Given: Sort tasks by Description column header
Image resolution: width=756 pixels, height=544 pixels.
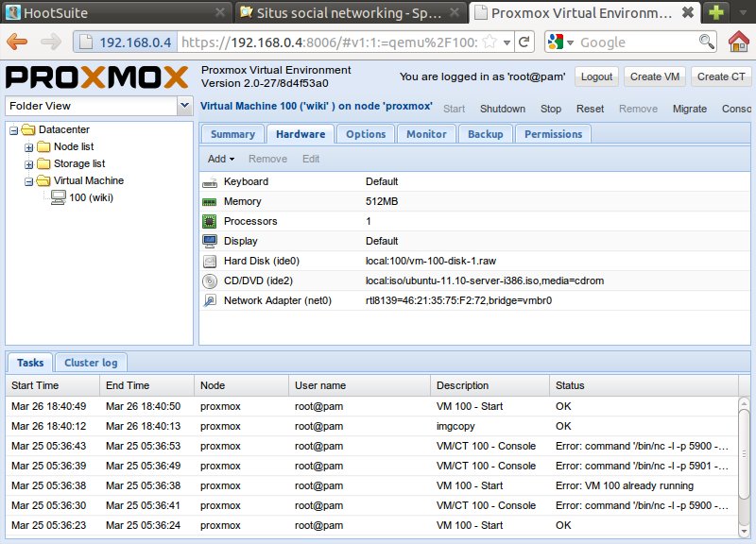Looking at the screenshot, I should pyautogui.click(x=490, y=385).
